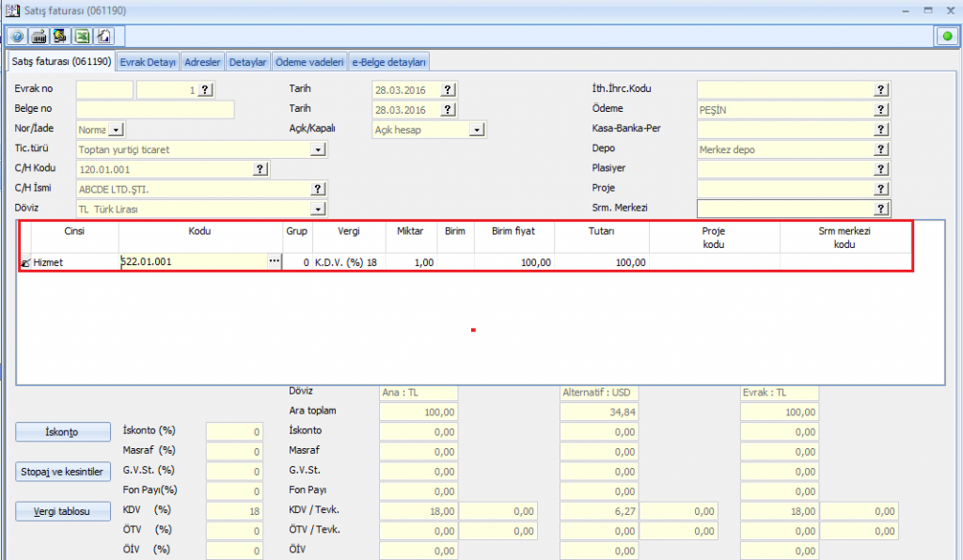The height and width of the screenshot is (560, 963).
Task: Expand the Nor/İade dropdown
Action: point(116,130)
